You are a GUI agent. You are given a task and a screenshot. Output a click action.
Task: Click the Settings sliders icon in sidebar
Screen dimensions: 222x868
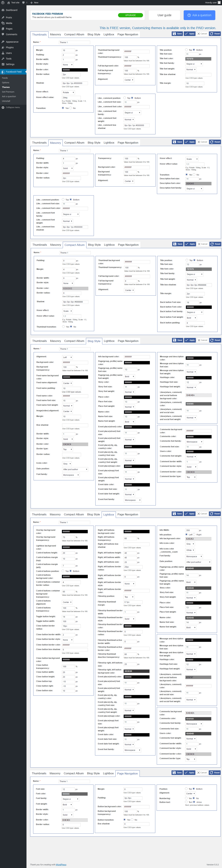pos(3,64)
